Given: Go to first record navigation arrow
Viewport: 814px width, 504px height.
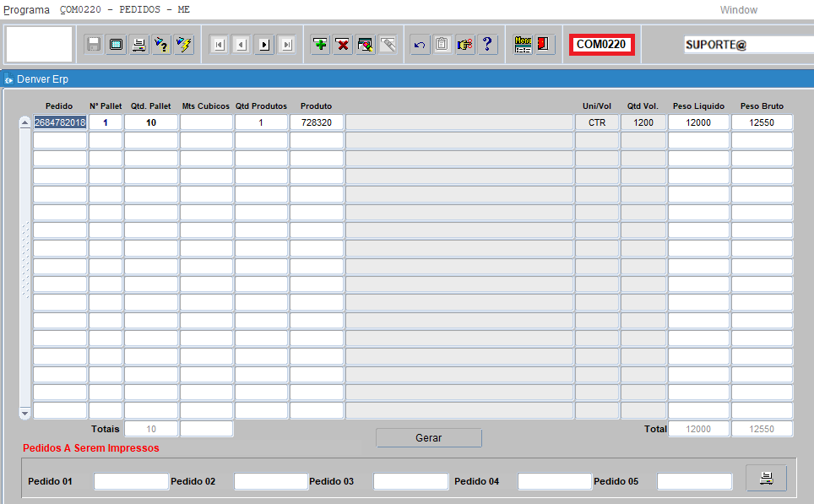Looking at the screenshot, I should (x=218, y=45).
